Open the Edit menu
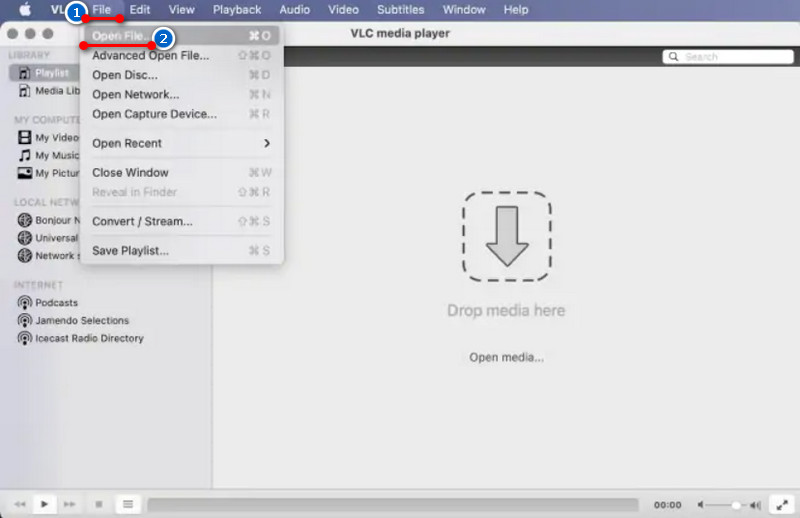Image resolution: width=800 pixels, height=518 pixels. [x=139, y=10]
